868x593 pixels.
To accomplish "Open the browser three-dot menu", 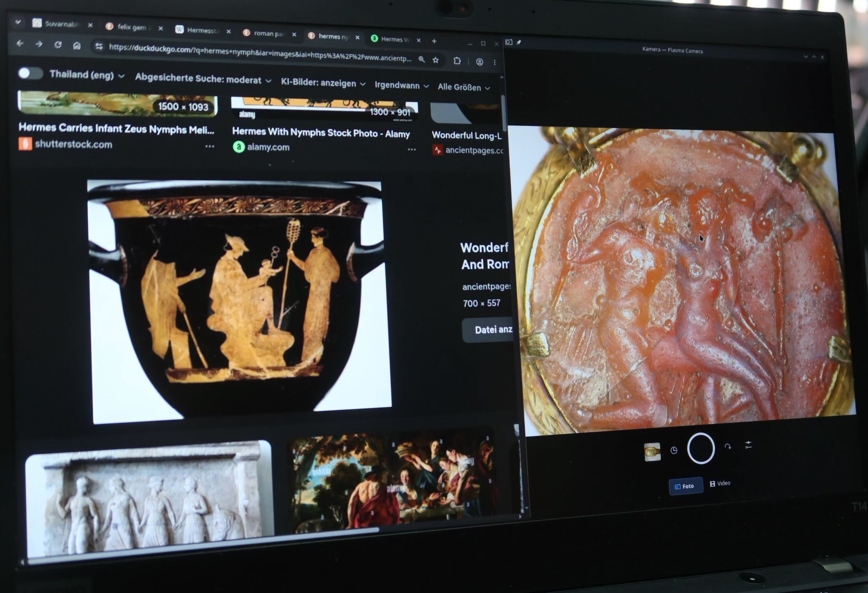I will [x=495, y=62].
